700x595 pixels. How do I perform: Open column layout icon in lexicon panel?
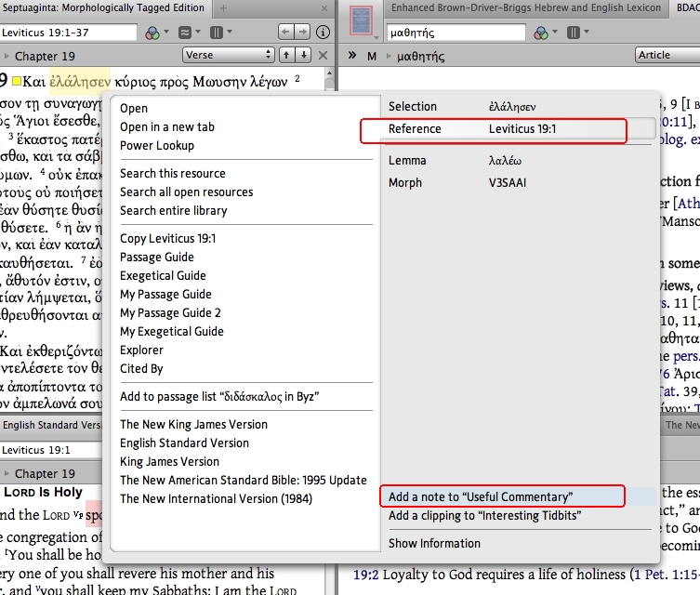click(x=574, y=33)
